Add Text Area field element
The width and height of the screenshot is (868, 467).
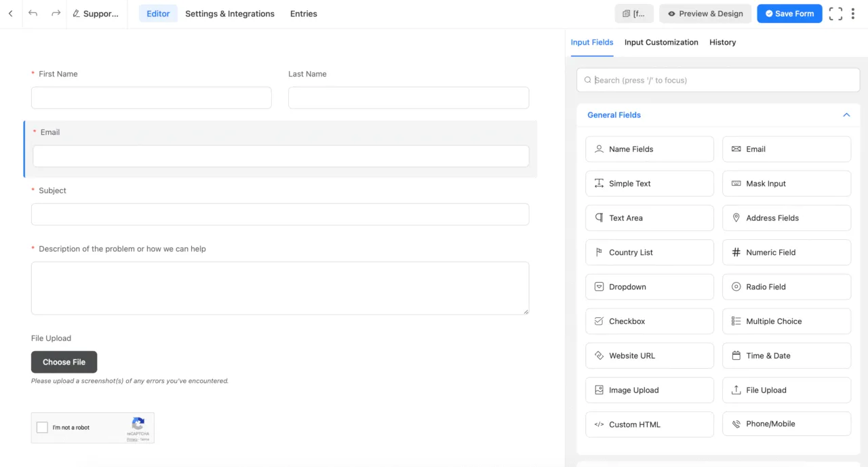(x=650, y=218)
